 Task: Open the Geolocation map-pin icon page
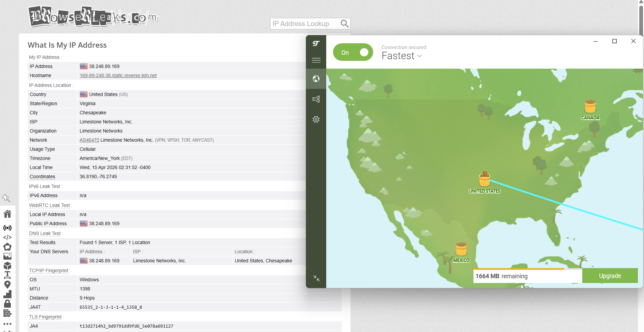(x=7, y=285)
